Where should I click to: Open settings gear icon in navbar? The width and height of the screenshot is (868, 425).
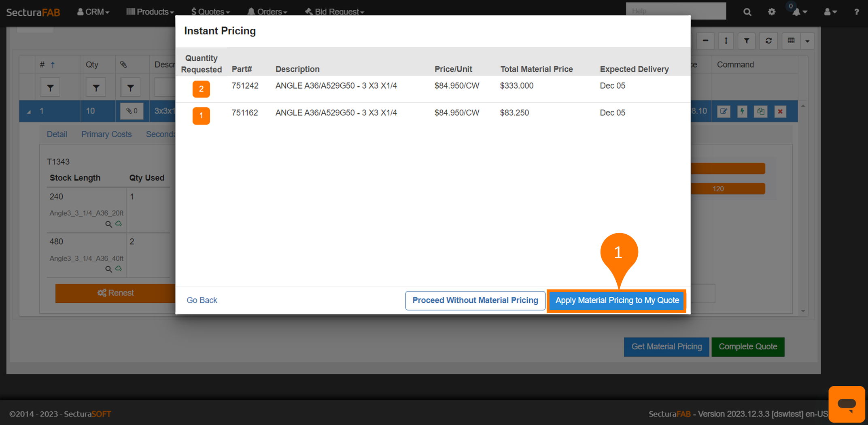pyautogui.click(x=772, y=12)
